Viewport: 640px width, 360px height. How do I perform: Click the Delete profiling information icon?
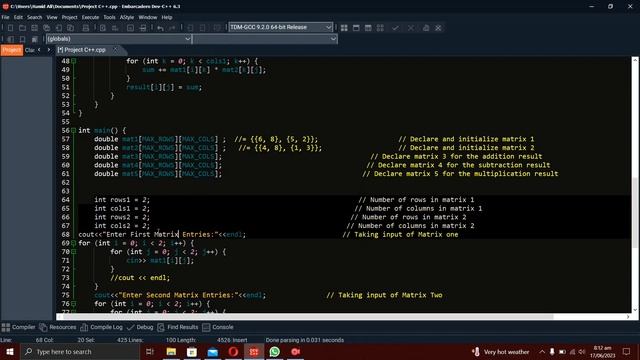point(438,28)
